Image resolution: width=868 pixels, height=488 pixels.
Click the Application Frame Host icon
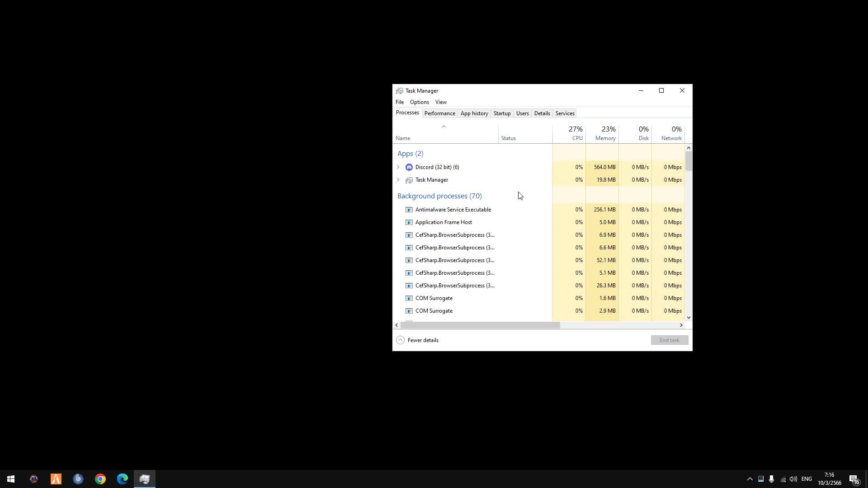pos(409,222)
